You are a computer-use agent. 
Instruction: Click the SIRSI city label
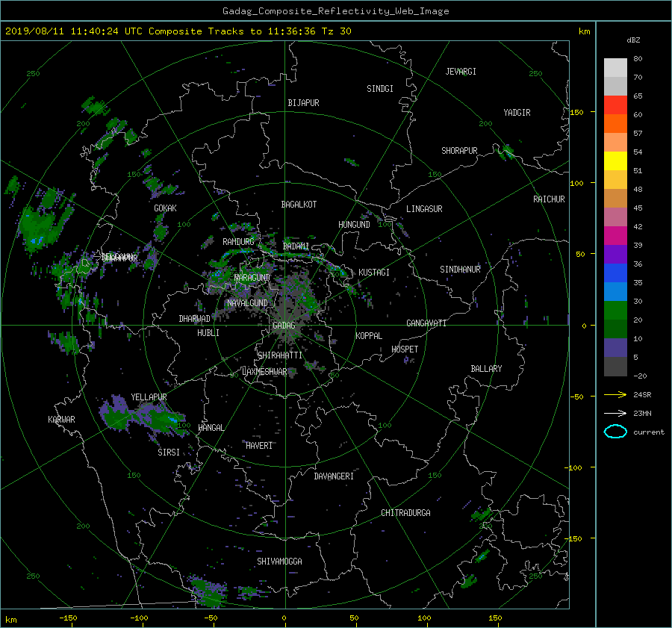[x=169, y=453]
